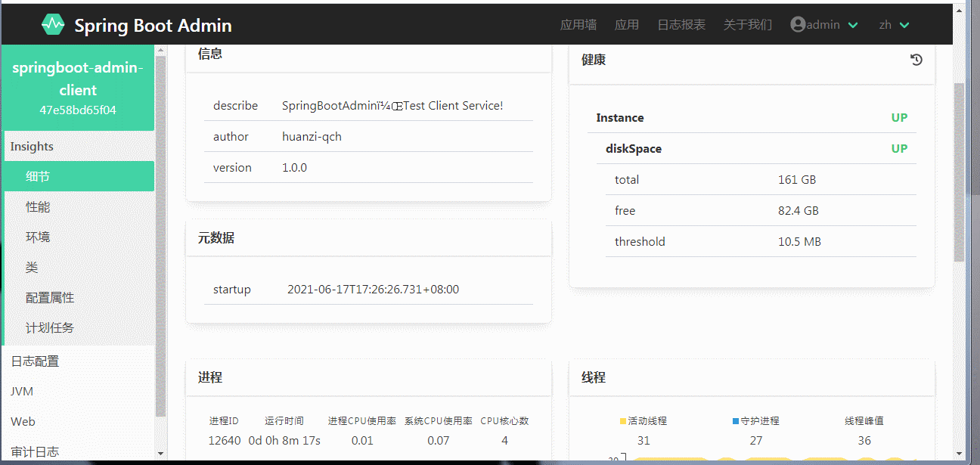Open the zh language dropdown
The image size is (980, 465).
point(894,25)
